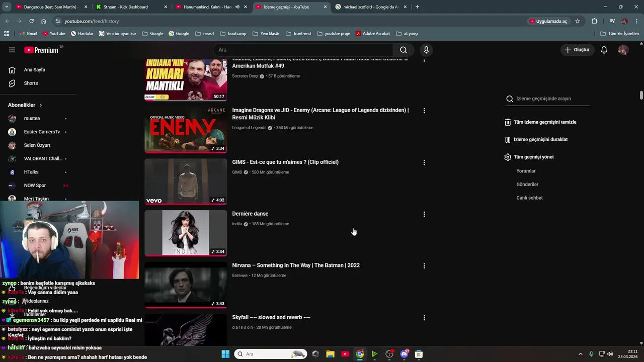Open Selen Özyurt channel
Screen dimensions: 644x362
click(x=38, y=145)
